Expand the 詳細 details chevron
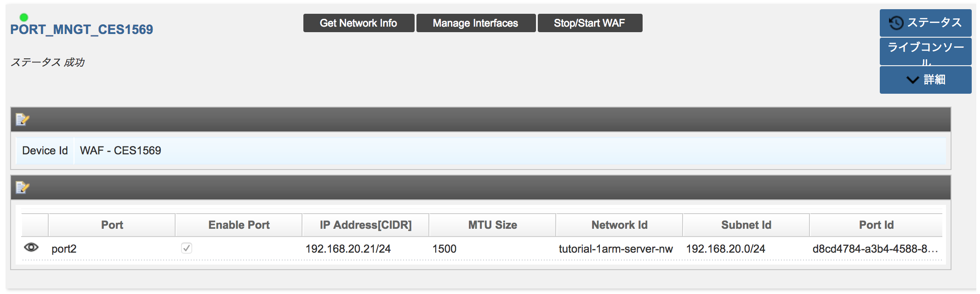Screen dimensions: 980x294 pyautogui.click(x=912, y=80)
